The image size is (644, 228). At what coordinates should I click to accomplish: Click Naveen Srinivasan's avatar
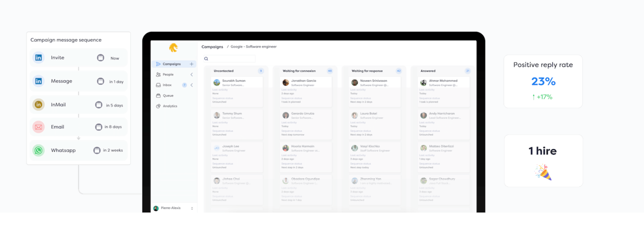tap(355, 83)
